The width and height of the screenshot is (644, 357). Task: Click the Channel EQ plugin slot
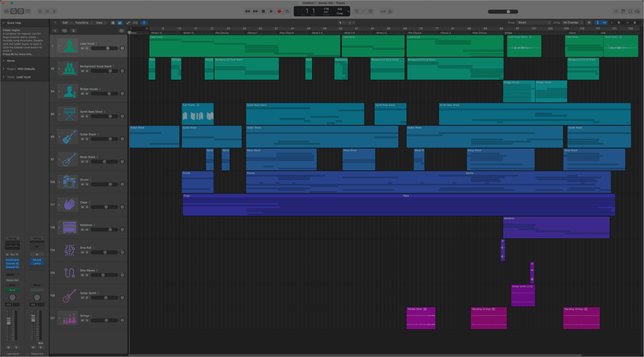12,267
